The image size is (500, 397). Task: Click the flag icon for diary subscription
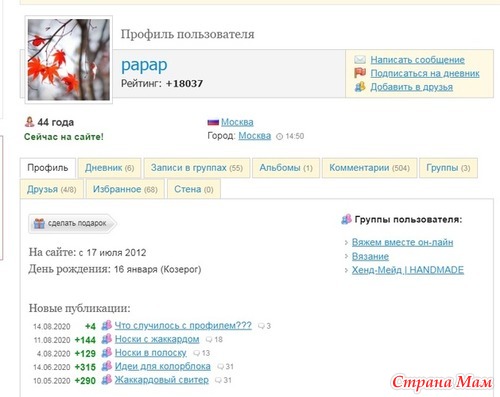[360, 73]
